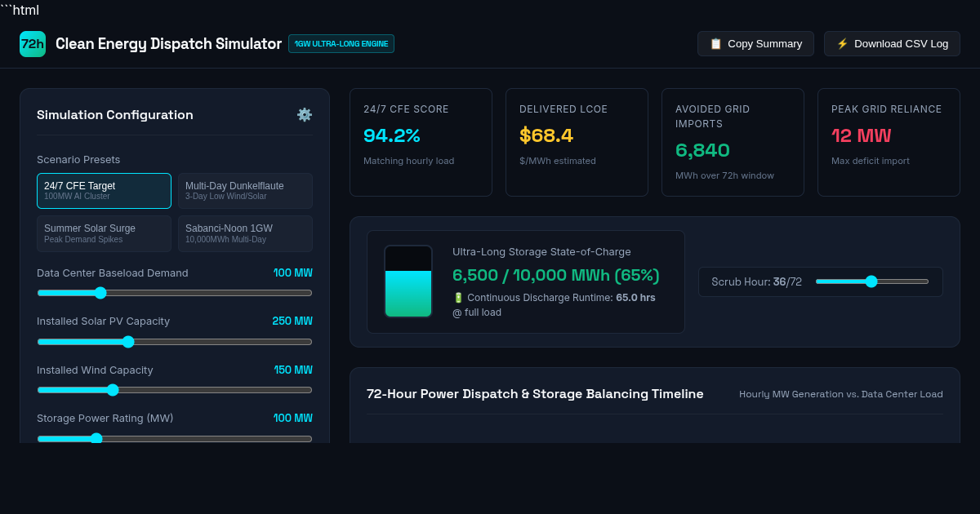Move the Scrub Hour slider
The width and height of the screenshot is (980, 514).
click(x=872, y=281)
